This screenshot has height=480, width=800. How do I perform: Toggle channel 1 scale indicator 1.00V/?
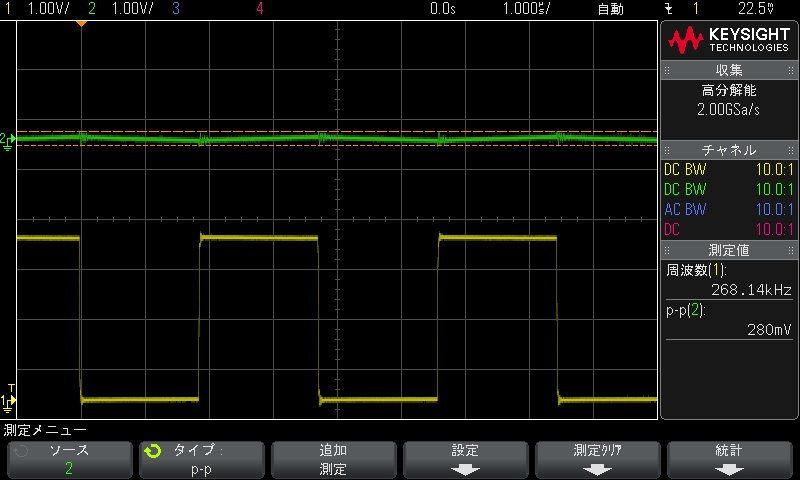pyautogui.click(x=36, y=9)
